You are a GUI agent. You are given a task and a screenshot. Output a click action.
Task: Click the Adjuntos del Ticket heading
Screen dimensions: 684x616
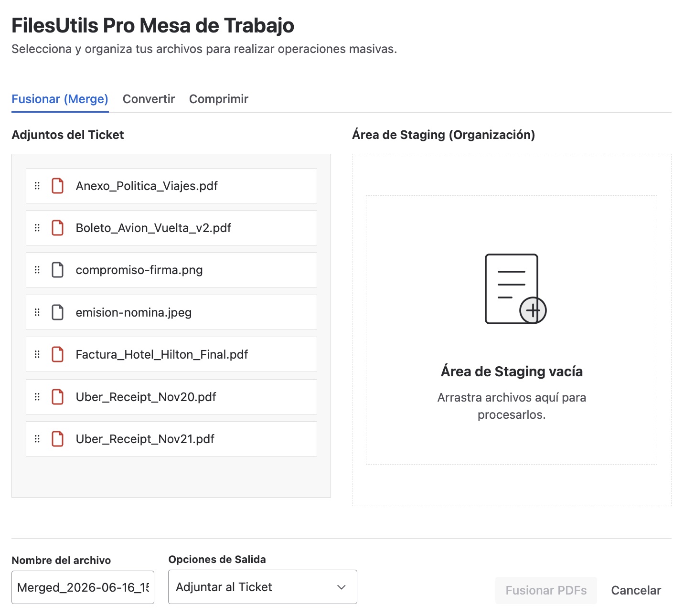(x=67, y=135)
